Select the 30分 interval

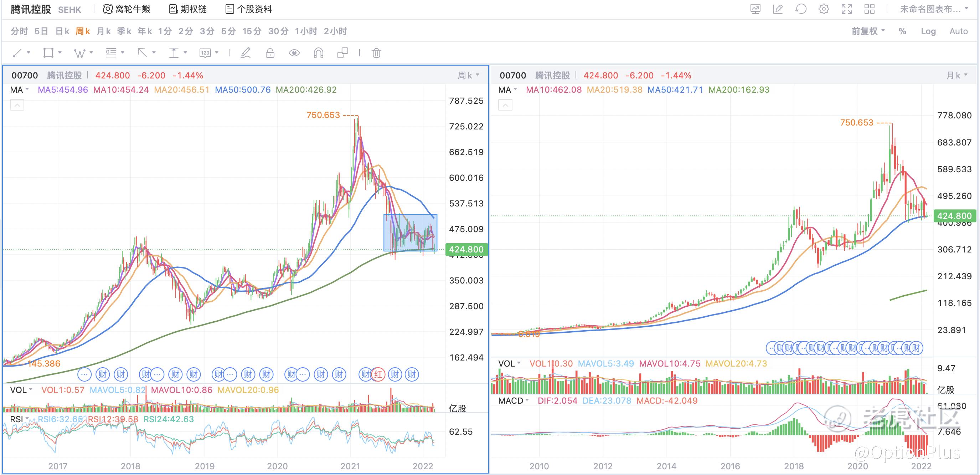tap(278, 31)
